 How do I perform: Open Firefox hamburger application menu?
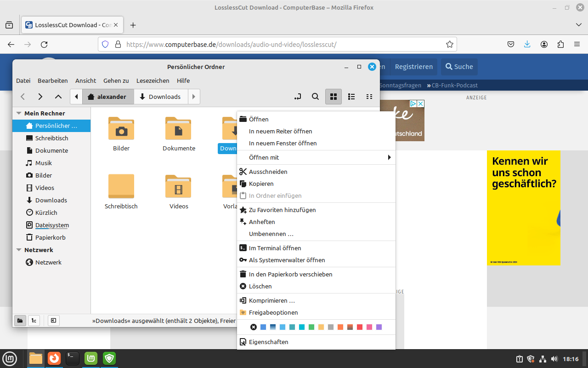tap(577, 45)
